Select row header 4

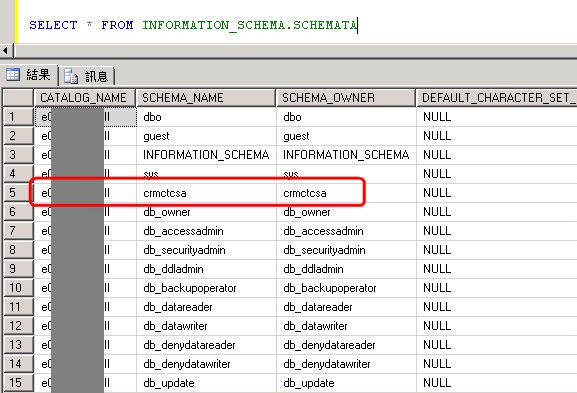tap(18, 174)
